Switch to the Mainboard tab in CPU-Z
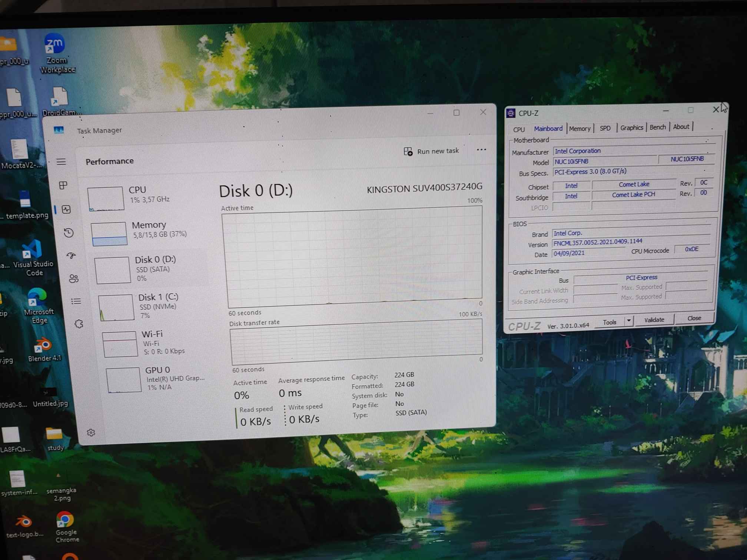Screen dimensions: 747x560 point(548,129)
